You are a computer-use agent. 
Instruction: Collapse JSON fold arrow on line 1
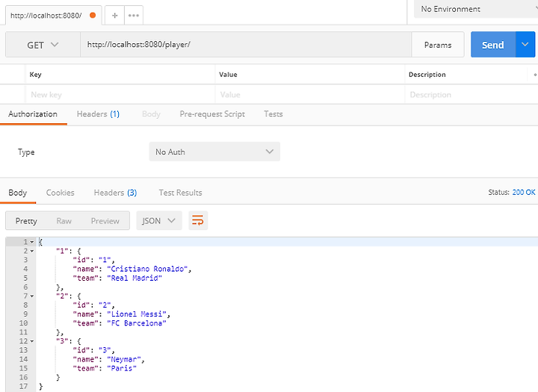32,242
